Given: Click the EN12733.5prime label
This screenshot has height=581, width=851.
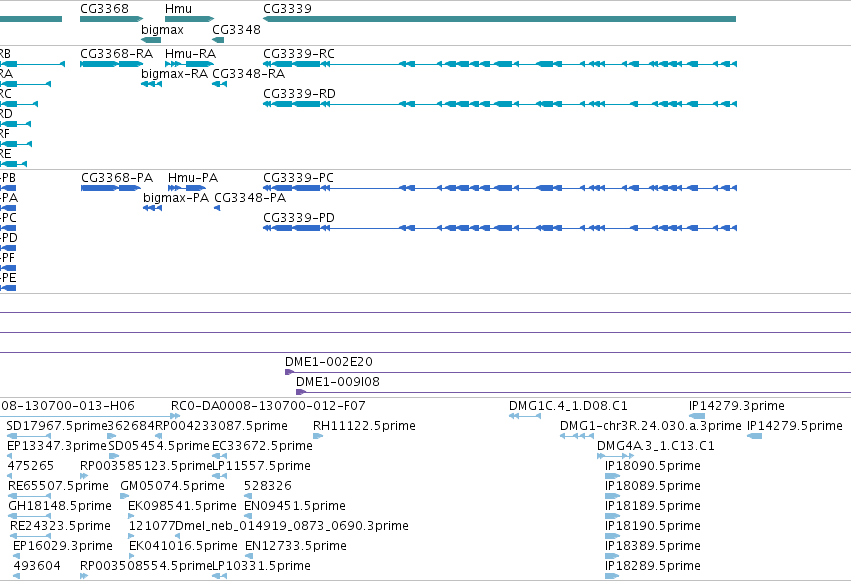Looking at the screenshot, I should [296, 546].
